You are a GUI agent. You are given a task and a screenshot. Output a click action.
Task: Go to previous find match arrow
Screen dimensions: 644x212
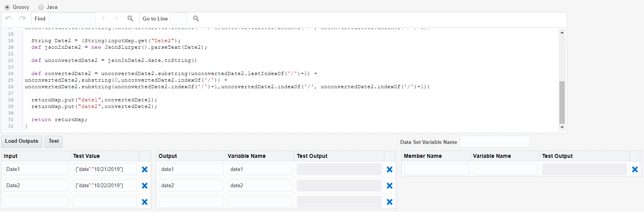click(104, 18)
